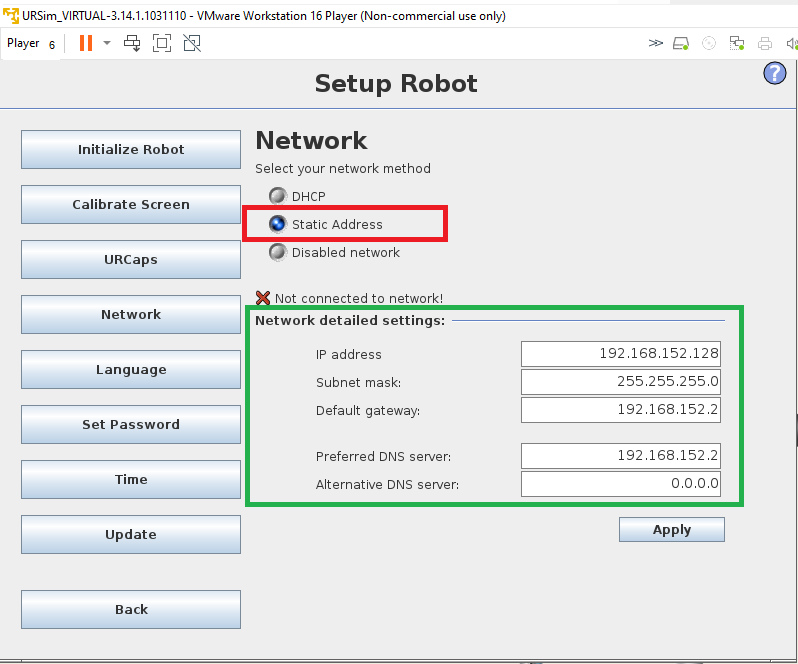The image size is (798, 664).
Task: Select the Static Address radio button
Action: 278,224
